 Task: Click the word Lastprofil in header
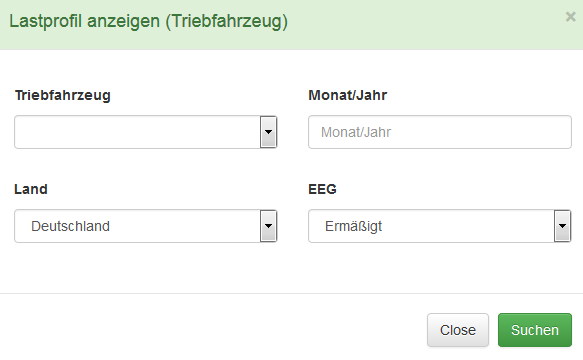point(45,22)
